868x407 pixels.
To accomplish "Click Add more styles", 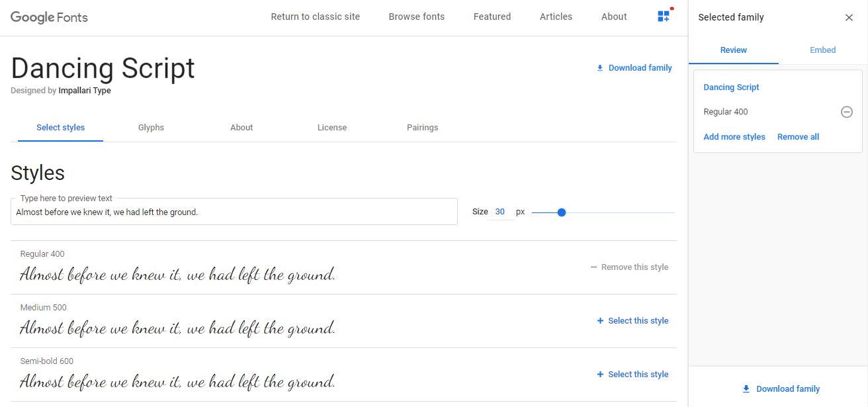I will (x=734, y=137).
